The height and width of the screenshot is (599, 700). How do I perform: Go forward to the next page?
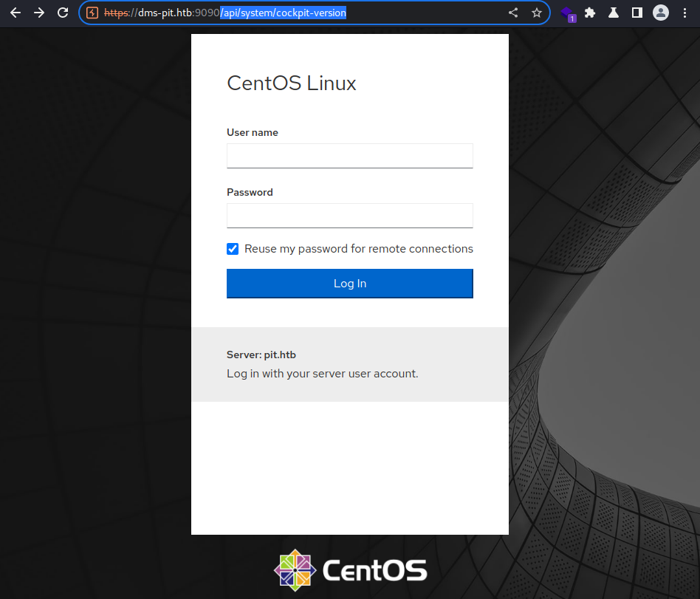39,13
